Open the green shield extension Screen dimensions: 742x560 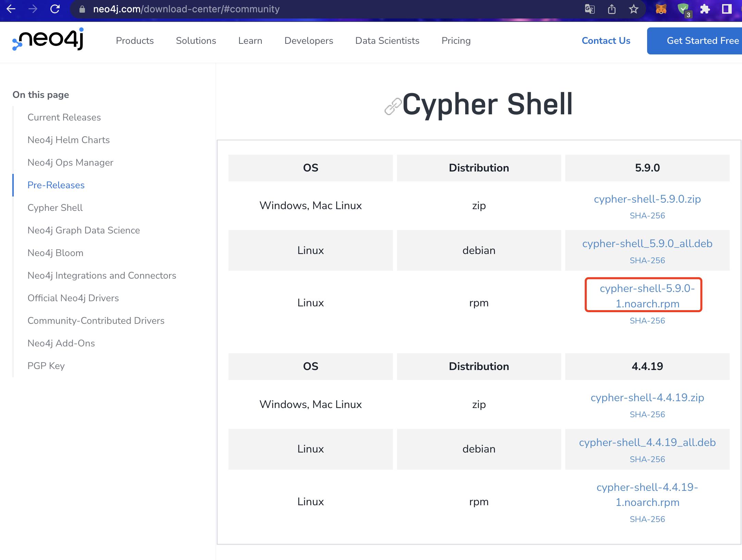[684, 10]
